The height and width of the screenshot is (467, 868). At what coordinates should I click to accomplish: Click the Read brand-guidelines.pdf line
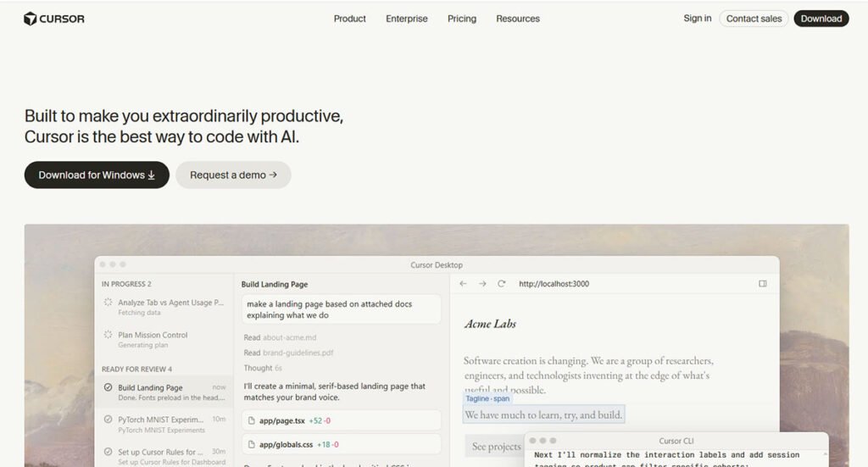(288, 353)
